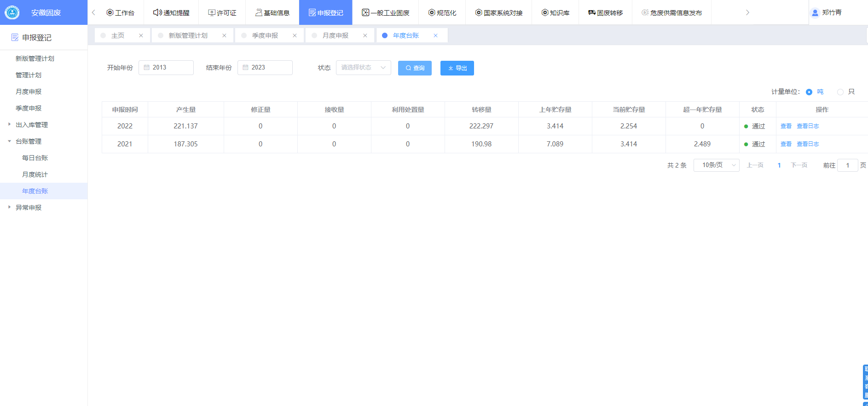Image resolution: width=868 pixels, height=406 pixels.
Task: Select the 吨 unit radio button
Action: 809,92
